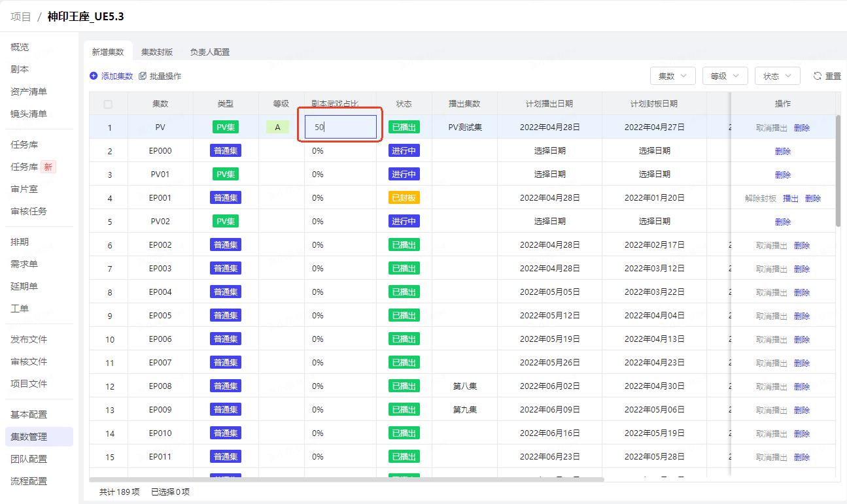Screen dimensions: 847x504
Task: Click the 第八集 cell in EP008 row
Action: (465, 386)
